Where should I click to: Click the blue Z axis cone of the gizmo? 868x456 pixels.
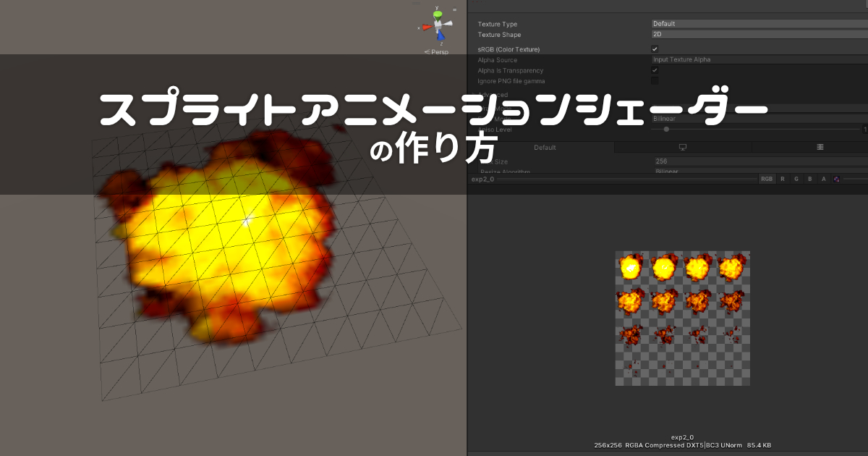pos(441,36)
